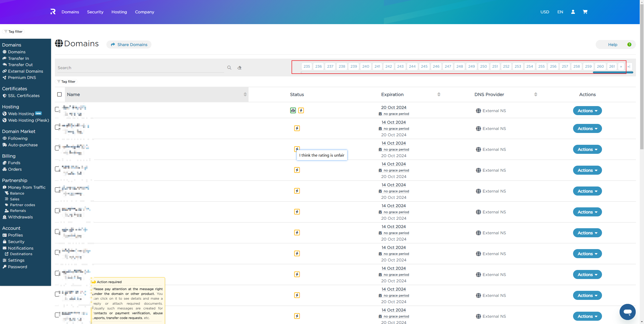The image size is (644, 324).
Task: Click the eraser clear-search icon
Action: (239, 68)
